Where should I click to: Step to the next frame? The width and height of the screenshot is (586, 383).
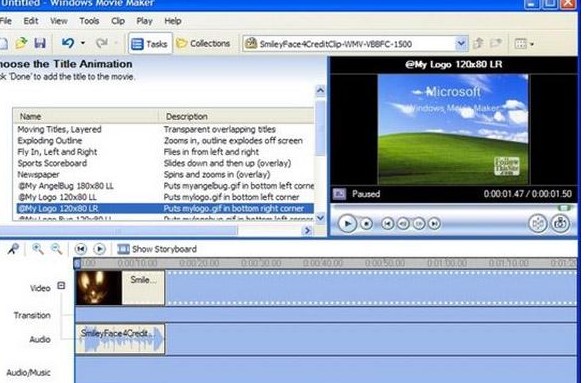coord(419,223)
